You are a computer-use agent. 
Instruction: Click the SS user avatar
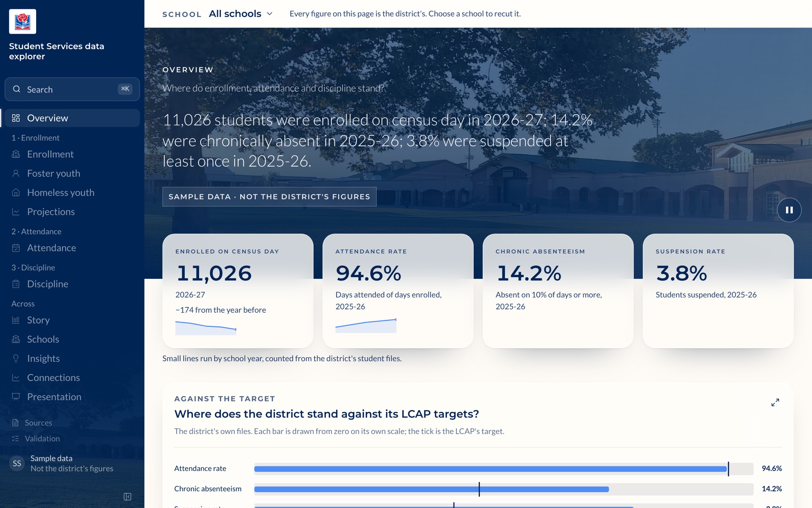pos(17,463)
